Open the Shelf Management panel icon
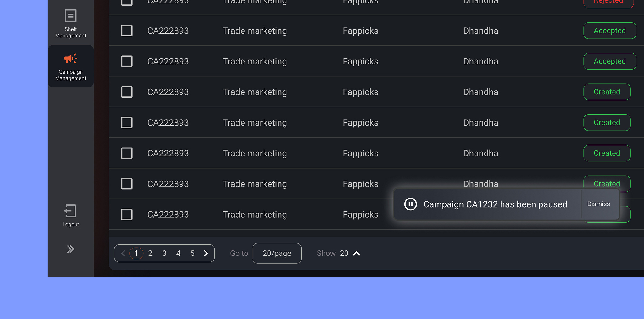Viewport: 644px width, 319px height. [x=70, y=15]
